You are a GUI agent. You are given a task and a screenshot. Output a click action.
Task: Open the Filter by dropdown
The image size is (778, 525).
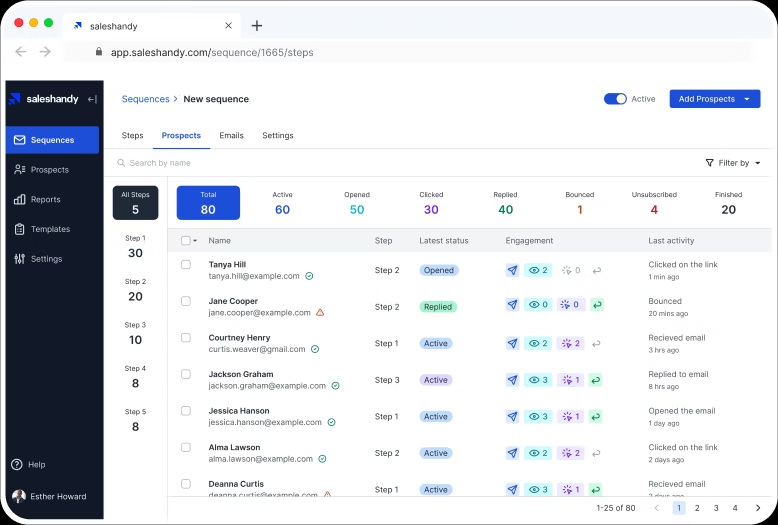[x=733, y=163]
